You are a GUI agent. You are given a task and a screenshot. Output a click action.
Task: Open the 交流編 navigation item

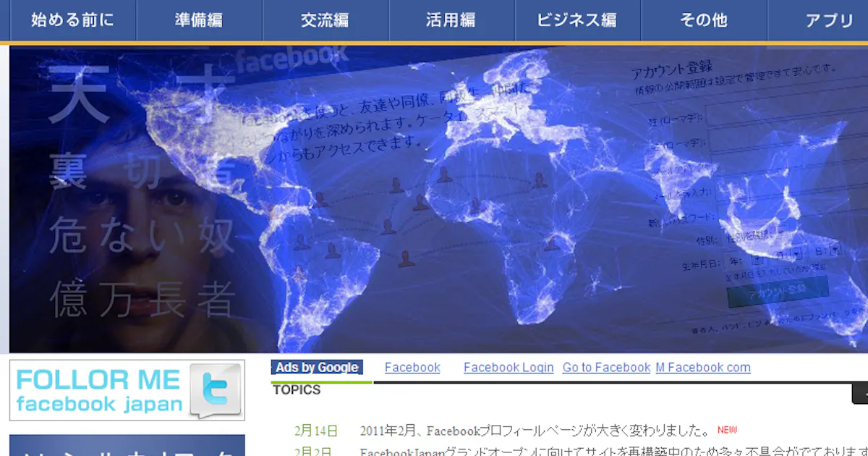(325, 20)
